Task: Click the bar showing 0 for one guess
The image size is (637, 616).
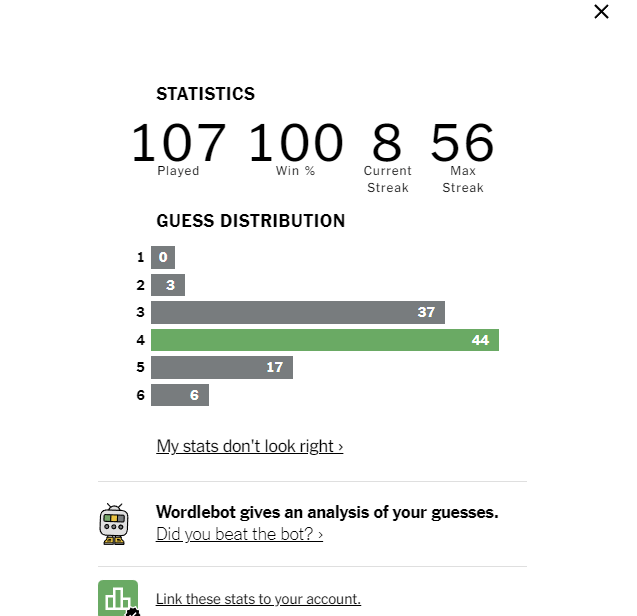Action: pyautogui.click(x=163, y=257)
